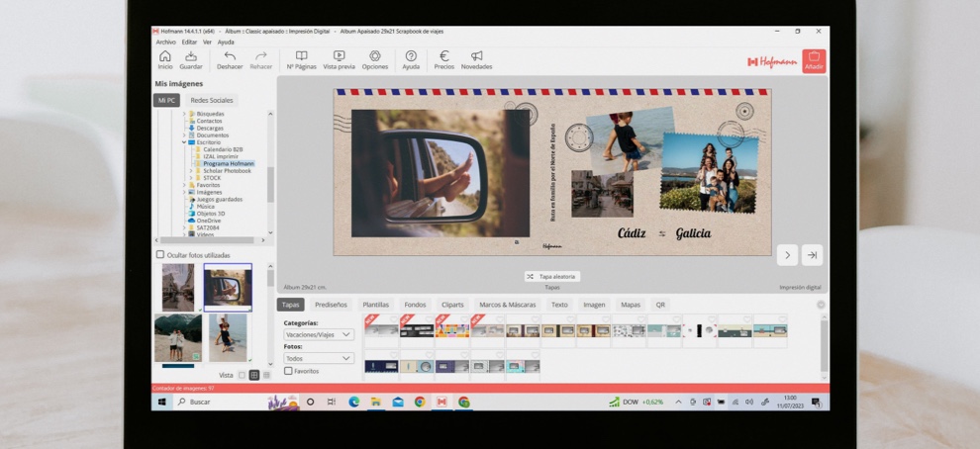Open the Categorías dropdown Vacaciones/Viajes
This screenshot has width=980, height=449.
[x=319, y=335]
